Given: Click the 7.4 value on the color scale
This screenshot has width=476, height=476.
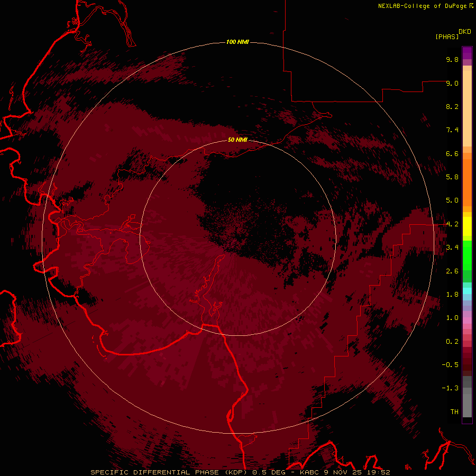Looking at the screenshot, I should point(452,130).
